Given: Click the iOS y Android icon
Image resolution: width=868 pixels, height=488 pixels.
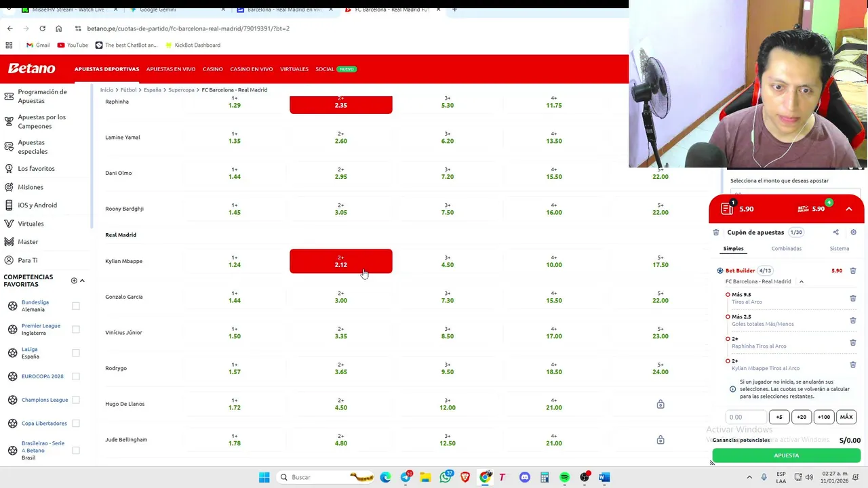Looking at the screenshot, I should [x=9, y=205].
